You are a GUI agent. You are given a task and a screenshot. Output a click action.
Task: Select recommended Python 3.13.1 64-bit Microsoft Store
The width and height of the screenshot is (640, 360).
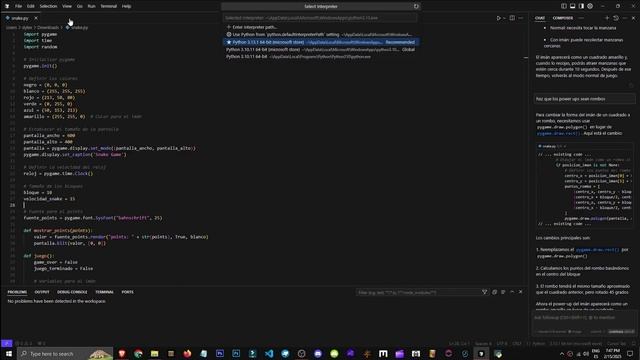[320, 42]
